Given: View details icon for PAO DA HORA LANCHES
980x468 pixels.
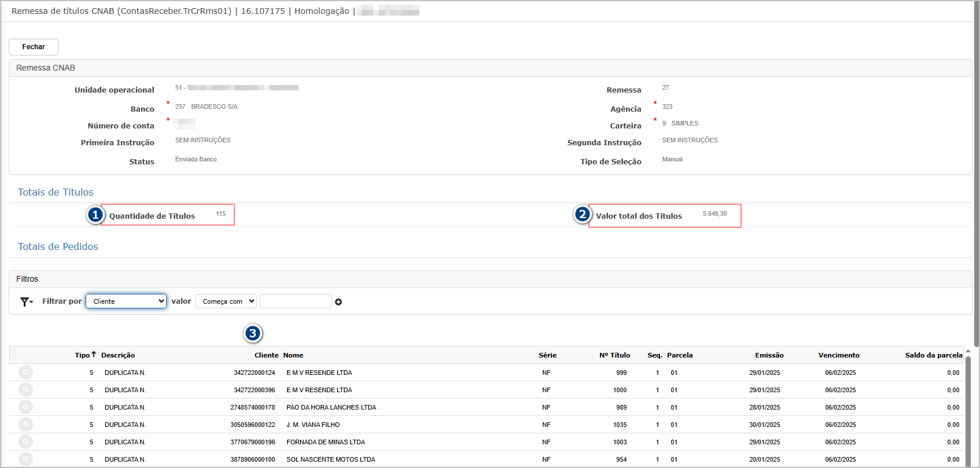Looking at the screenshot, I should pyautogui.click(x=25, y=407).
